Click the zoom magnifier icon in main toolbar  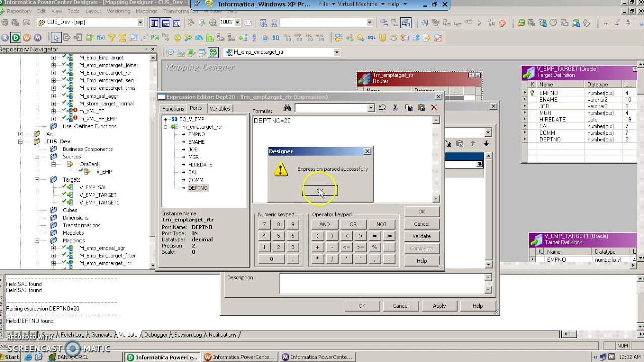(x=213, y=22)
